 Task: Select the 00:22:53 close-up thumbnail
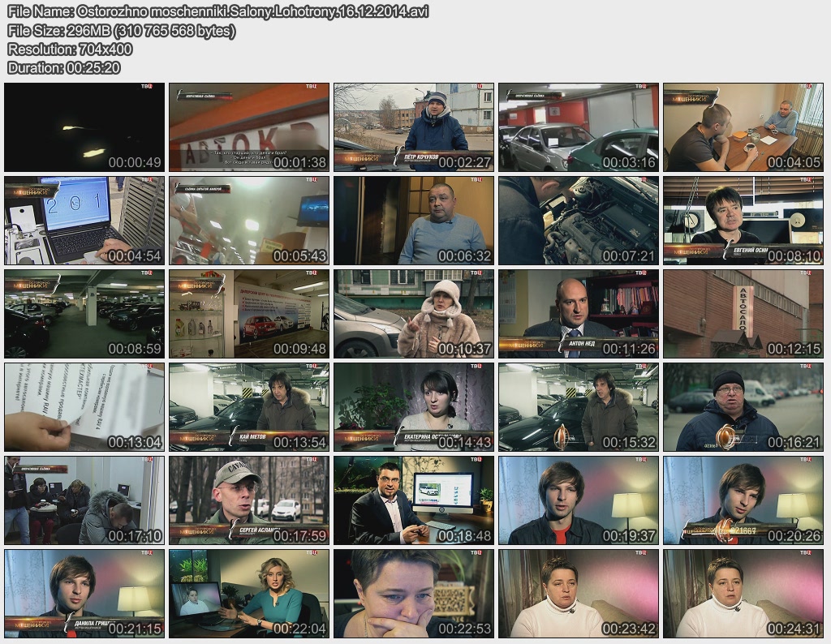[x=413, y=593]
